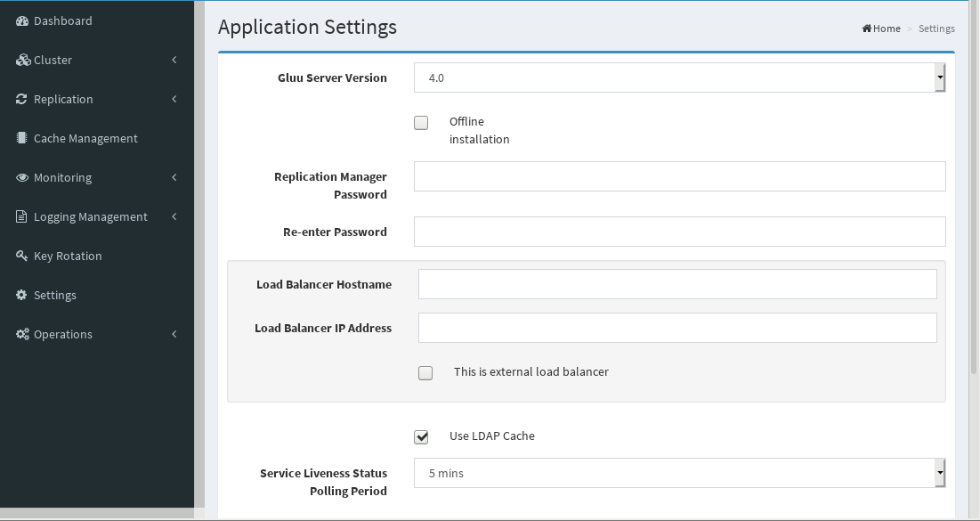The width and height of the screenshot is (980, 521).
Task: Open Logging Management sidebar item
Action: (x=97, y=216)
